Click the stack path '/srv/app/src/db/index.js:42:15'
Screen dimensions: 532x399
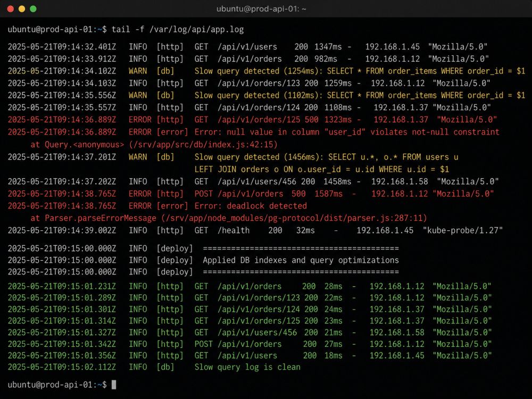click(203, 145)
